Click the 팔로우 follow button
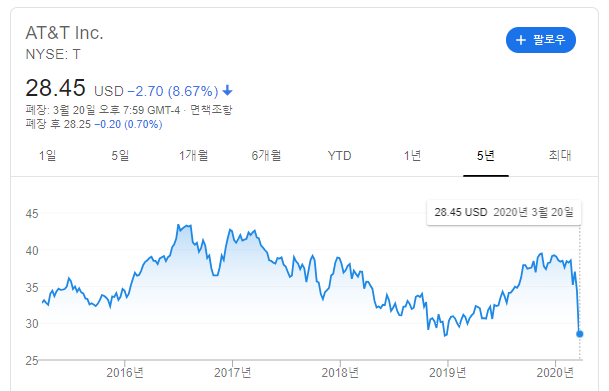This screenshot has height=391, width=609. click(541, 40)
